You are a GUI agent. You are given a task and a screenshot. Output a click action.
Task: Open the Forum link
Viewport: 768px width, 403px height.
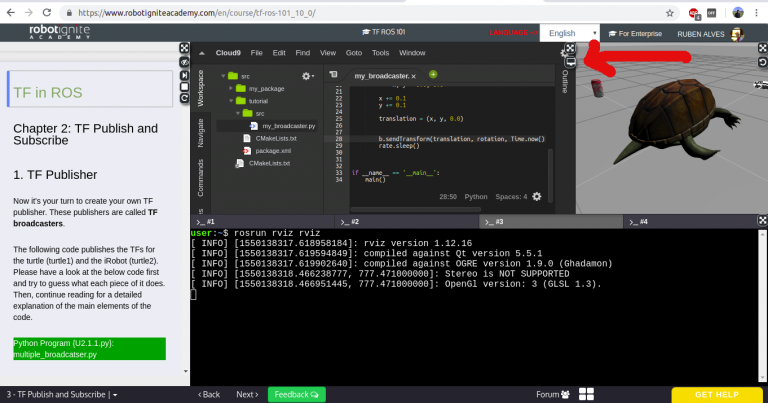click(x=553, y=395)
